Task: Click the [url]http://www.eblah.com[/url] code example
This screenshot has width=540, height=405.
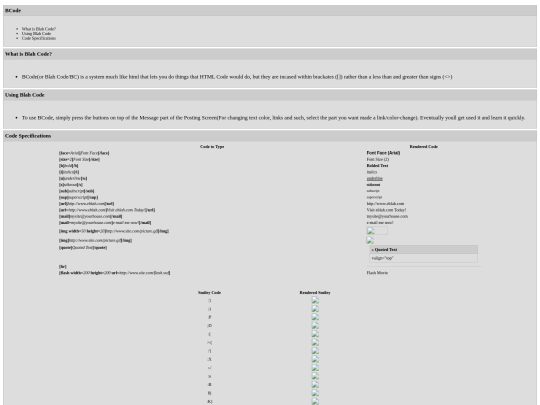Action: click(86, 204)
